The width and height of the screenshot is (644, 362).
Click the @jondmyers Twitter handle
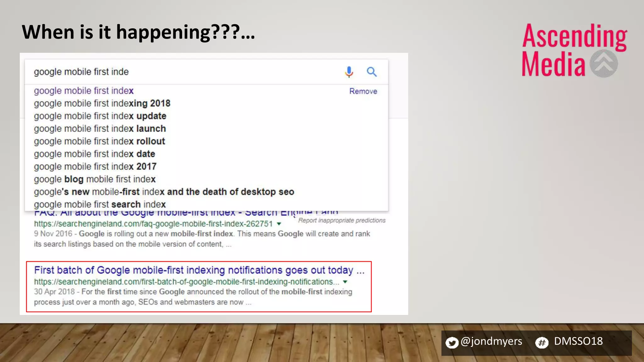(491, 341)
